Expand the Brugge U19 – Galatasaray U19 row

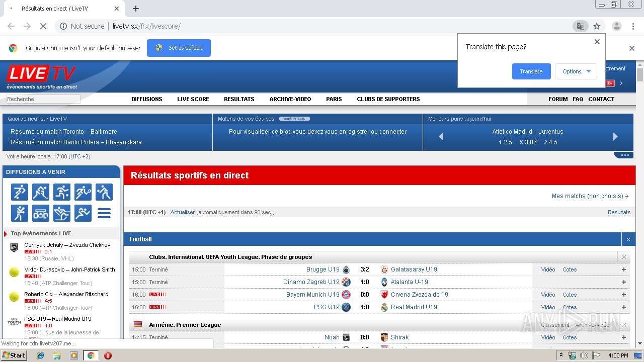624,269
